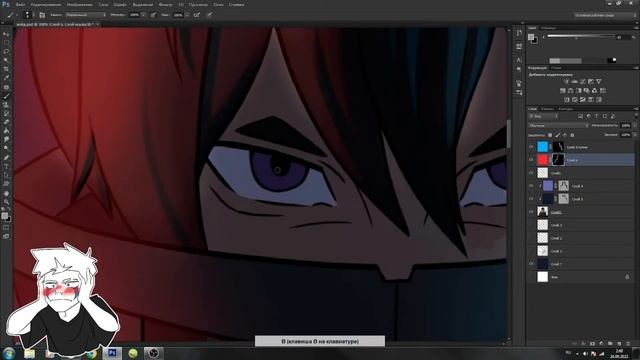Open the Фильтр menu
This screenshot has height=360, width=640.
pos(165,4)
